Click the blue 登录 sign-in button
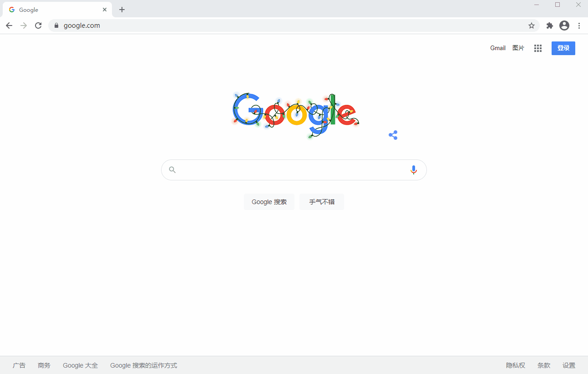The height and width of the screenshot is (374, 588). pyautogui.click(x=563, y=48)
